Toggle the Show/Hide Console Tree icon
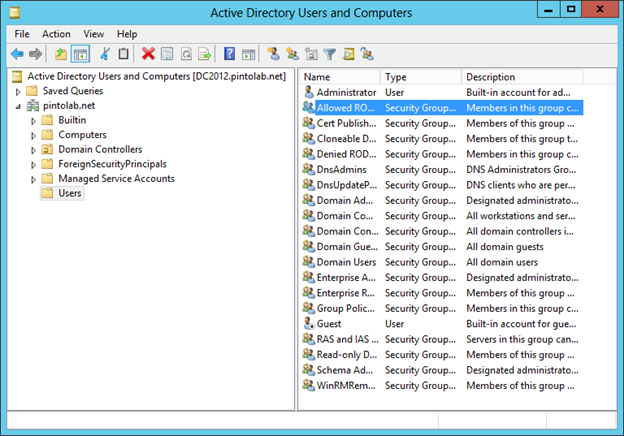Image resolution: width=624 pixels, height=436 pixels. [80, 54]
